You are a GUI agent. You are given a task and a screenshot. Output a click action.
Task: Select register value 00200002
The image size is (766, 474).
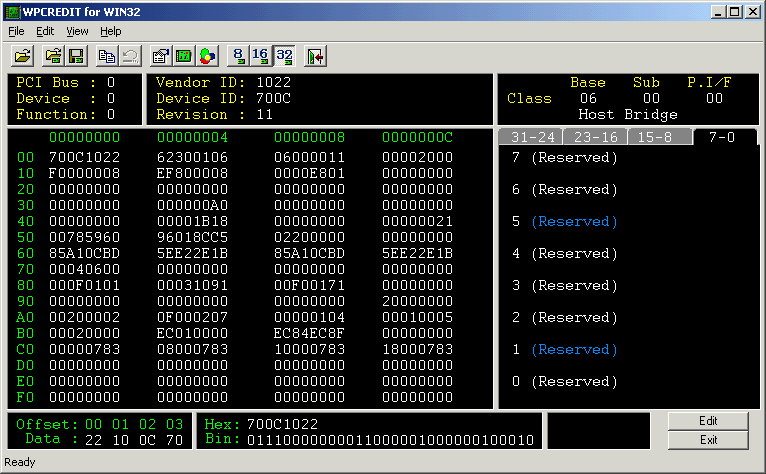coord(85,318)
